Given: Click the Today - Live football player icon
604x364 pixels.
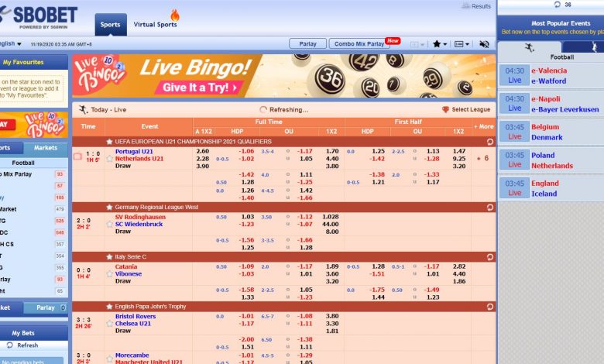Looking at the screenshot, I should [x=83, y=110].
